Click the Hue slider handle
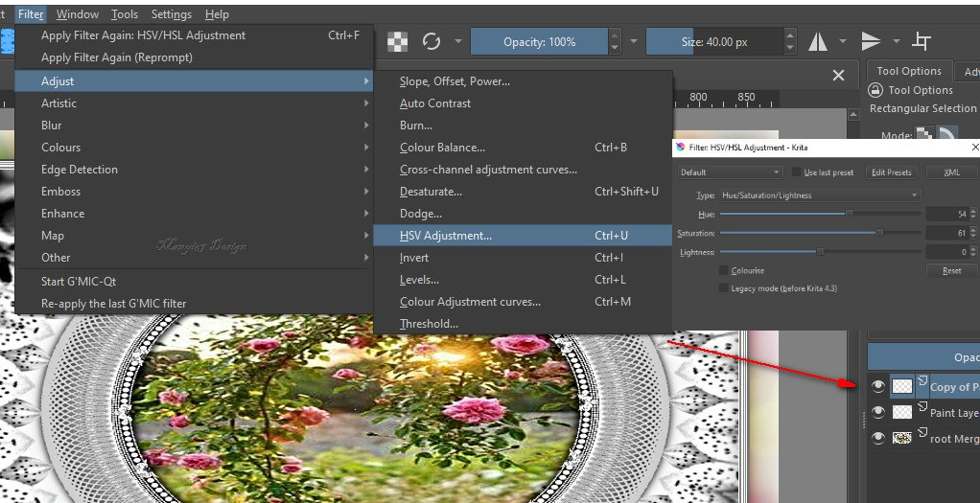 click(x=850, y=214)
